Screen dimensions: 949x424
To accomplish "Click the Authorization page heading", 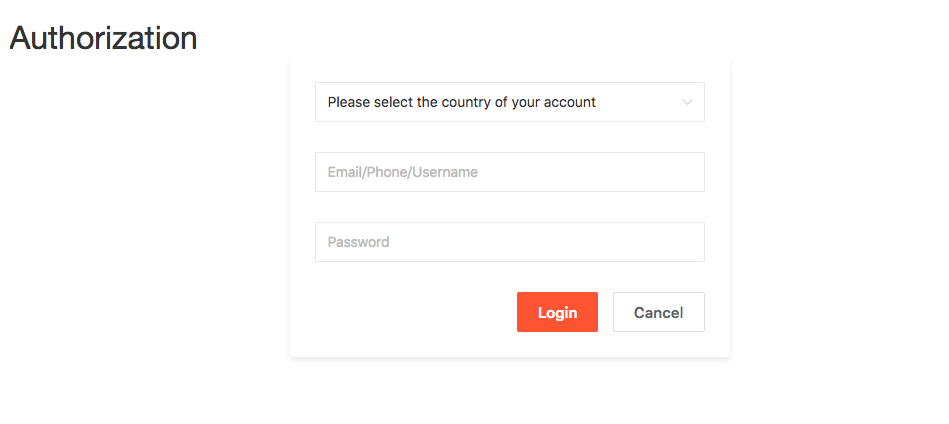I will click(103, 38).
